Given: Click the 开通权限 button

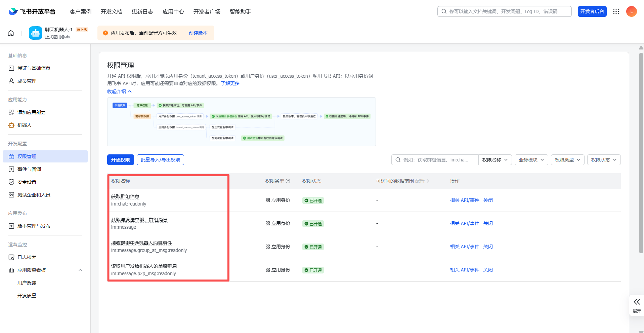Looking at the screenshot, I should tap(121, 160).
